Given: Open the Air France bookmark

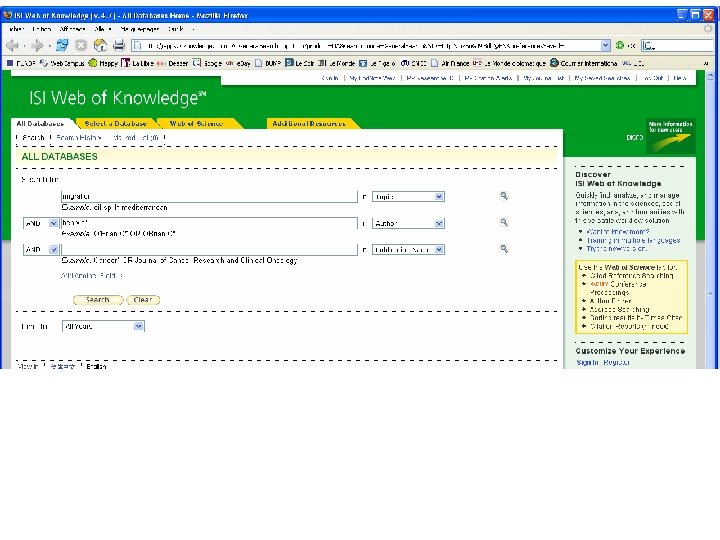Looking at the screenshot, I should (x=450, y=63).
